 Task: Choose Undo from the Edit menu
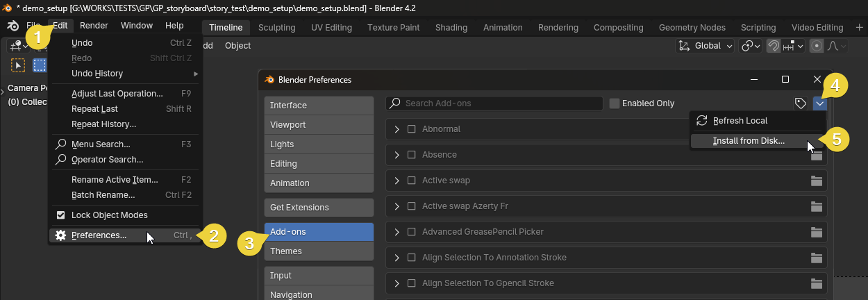(126, 43)
